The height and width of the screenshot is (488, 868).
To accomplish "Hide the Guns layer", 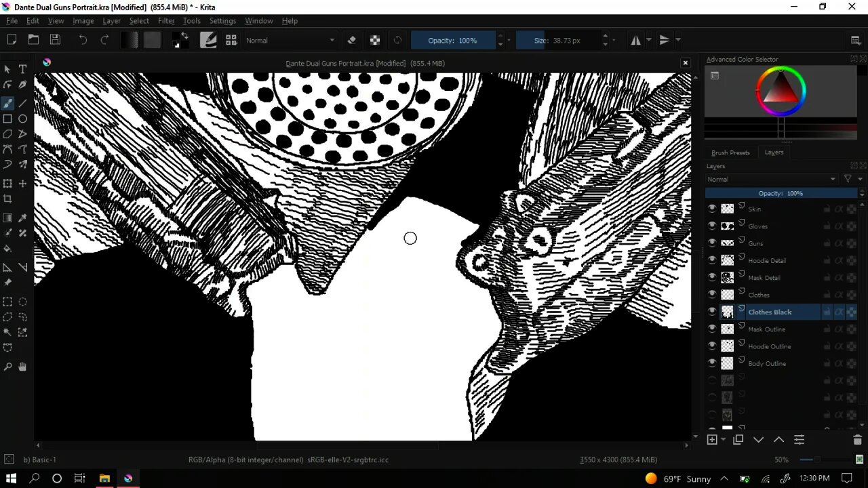I will 712,243.
